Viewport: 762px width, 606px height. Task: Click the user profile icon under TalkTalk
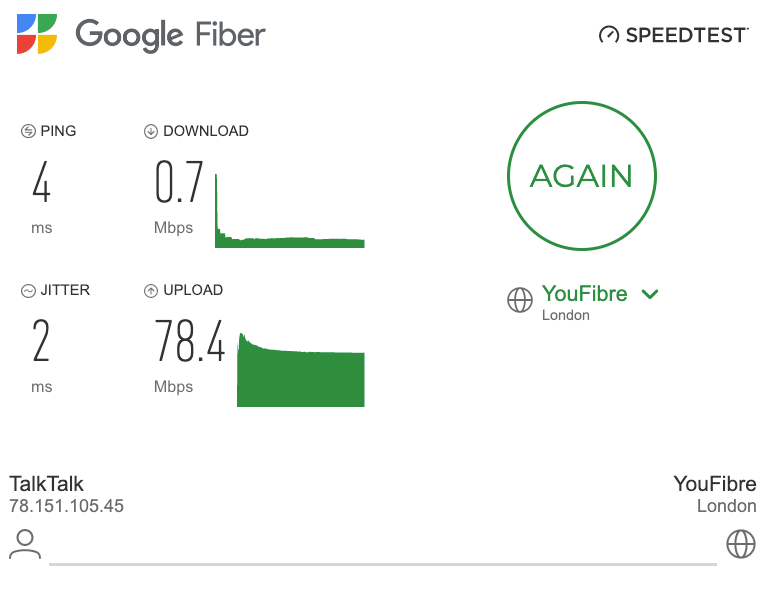click(x=25, y=544)
